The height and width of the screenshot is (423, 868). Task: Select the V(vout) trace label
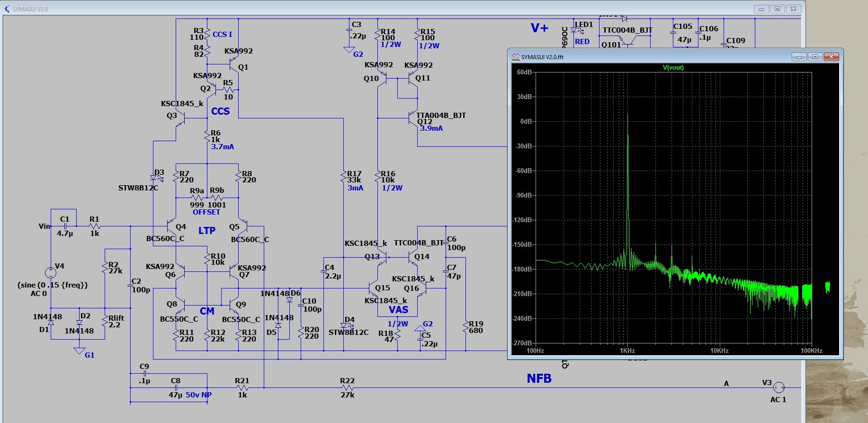[x=673, y=68]
